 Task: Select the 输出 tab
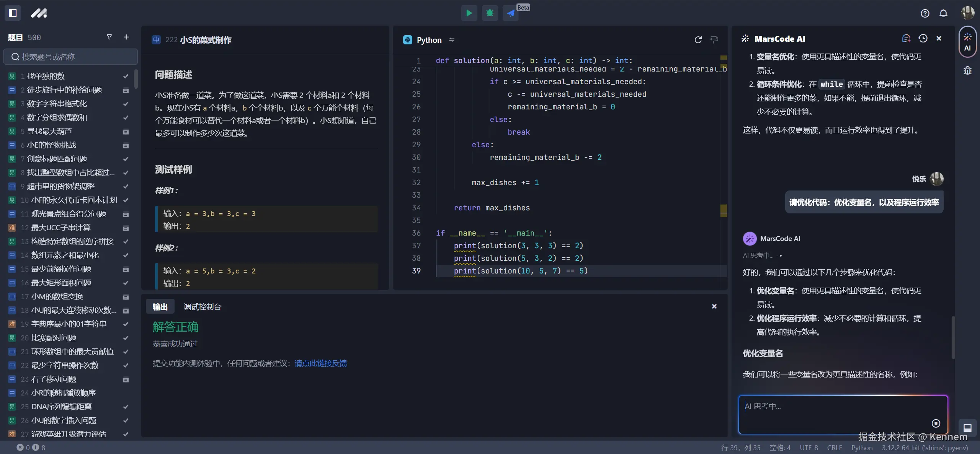click(160, 307)
